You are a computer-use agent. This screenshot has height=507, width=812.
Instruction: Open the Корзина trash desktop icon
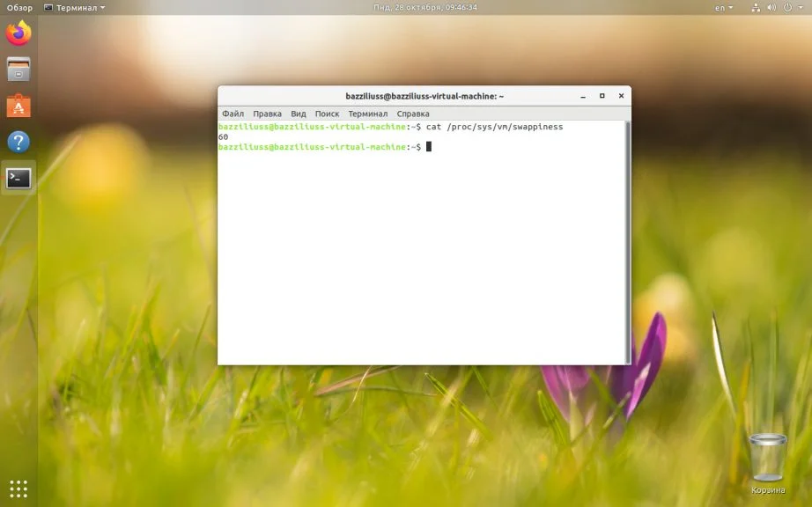coord(767,463)
